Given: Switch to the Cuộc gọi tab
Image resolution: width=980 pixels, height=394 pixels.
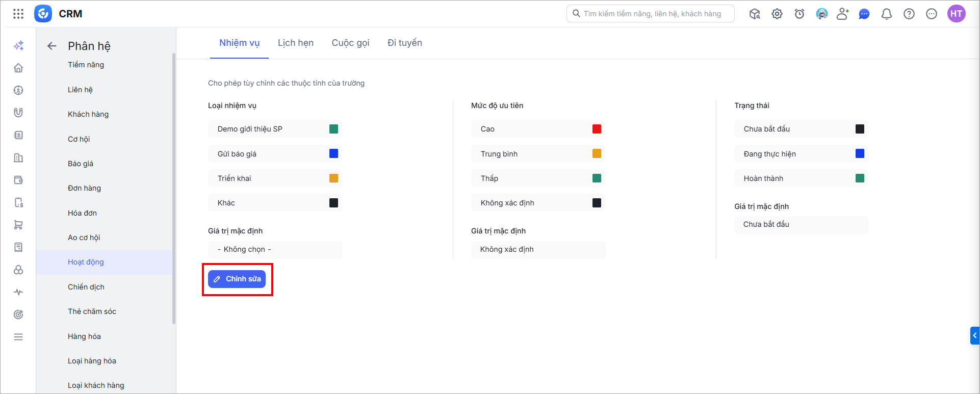Looking at the screenshot, I should [350, 43].
